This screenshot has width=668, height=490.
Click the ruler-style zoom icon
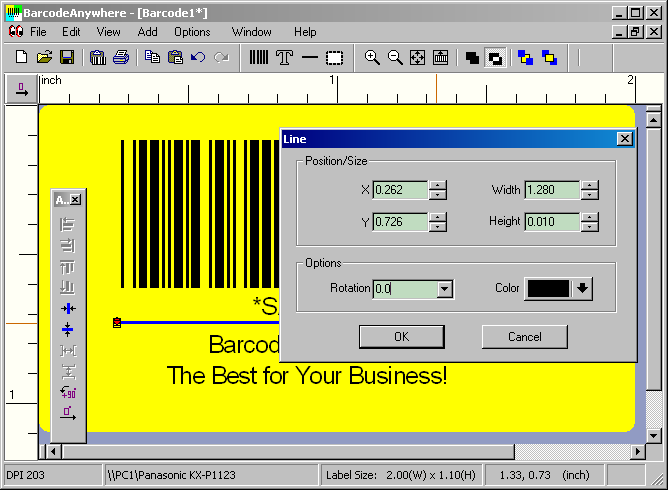441,57
